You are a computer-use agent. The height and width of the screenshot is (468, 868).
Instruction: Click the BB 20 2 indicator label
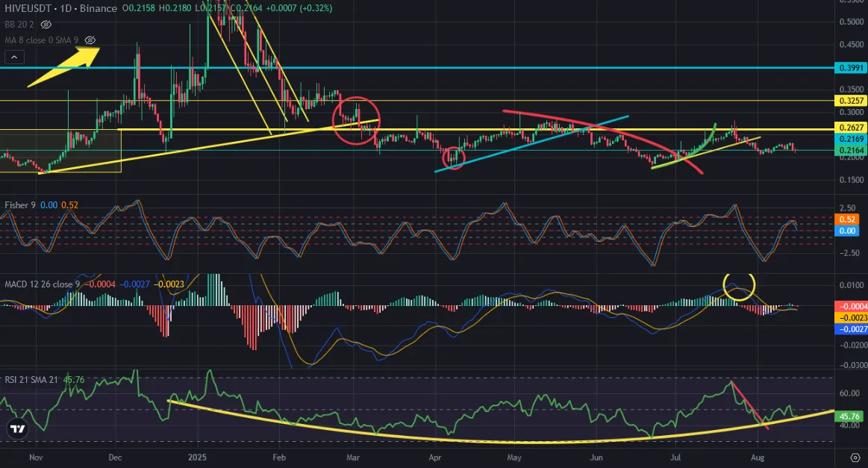tap(19, 25)
